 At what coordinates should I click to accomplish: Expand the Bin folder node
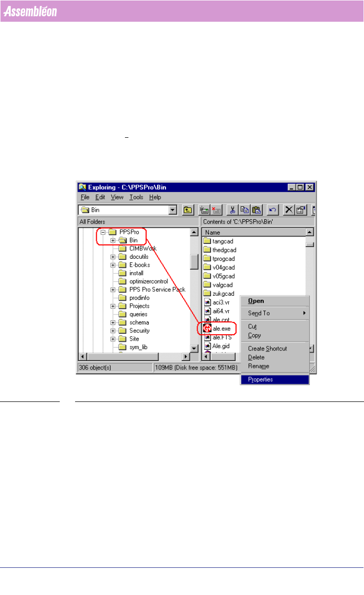(113, 240)
